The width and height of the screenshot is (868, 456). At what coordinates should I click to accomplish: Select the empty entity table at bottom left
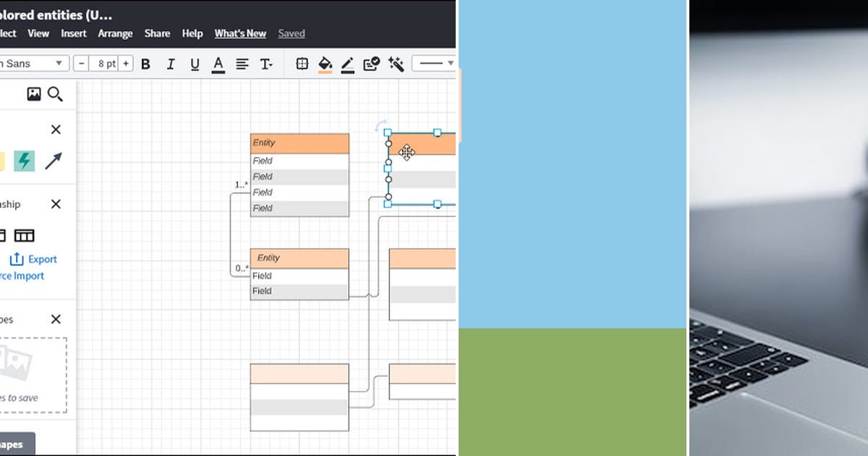tap(299, 397)
